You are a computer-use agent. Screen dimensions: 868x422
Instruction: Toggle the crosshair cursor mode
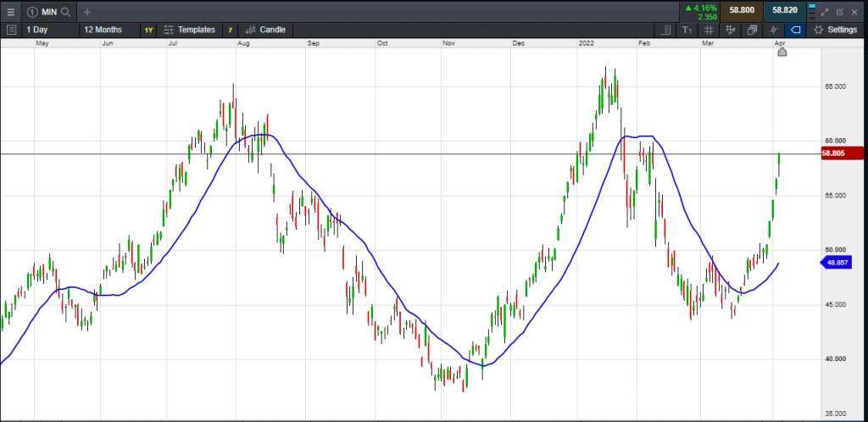click(774, 30)
